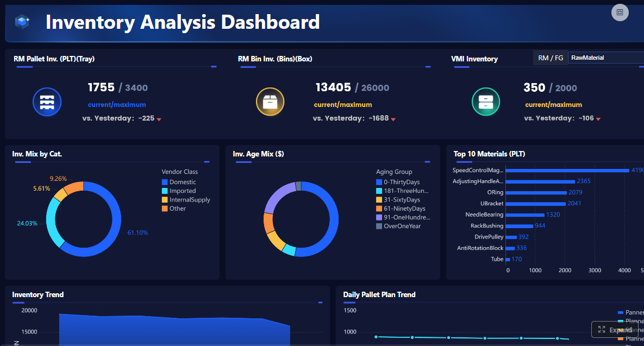Click the dashboard cube logo icon
This screenshot has height=346, width=644.
point(22,21)
